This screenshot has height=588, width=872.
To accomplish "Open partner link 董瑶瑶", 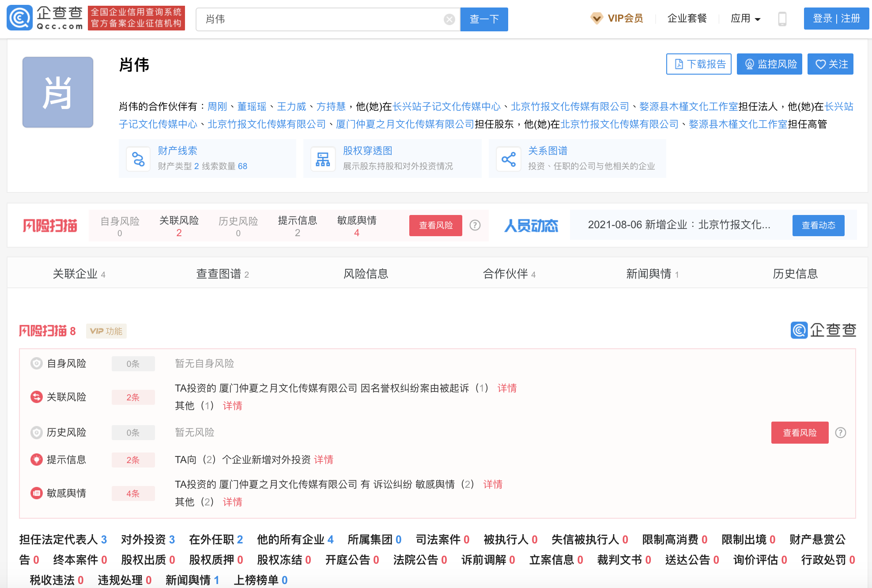I will (x=252, y=106).
